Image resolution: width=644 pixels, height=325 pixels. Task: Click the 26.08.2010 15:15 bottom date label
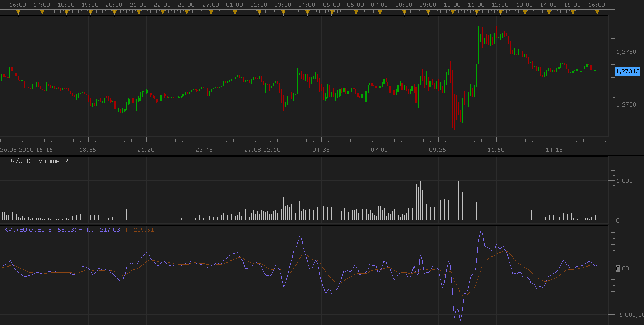27,149
